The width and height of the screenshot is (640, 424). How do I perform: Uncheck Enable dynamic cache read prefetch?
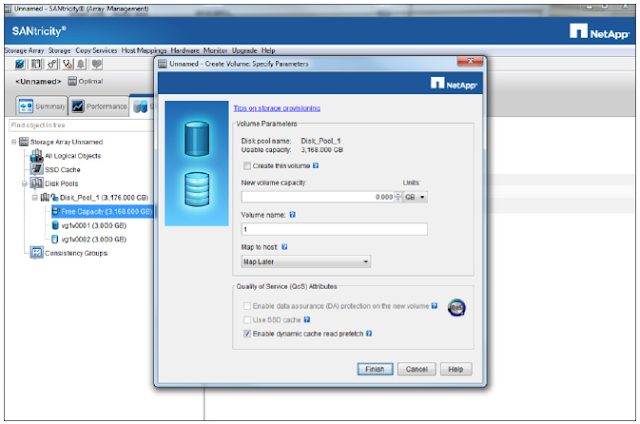(247, 333)
